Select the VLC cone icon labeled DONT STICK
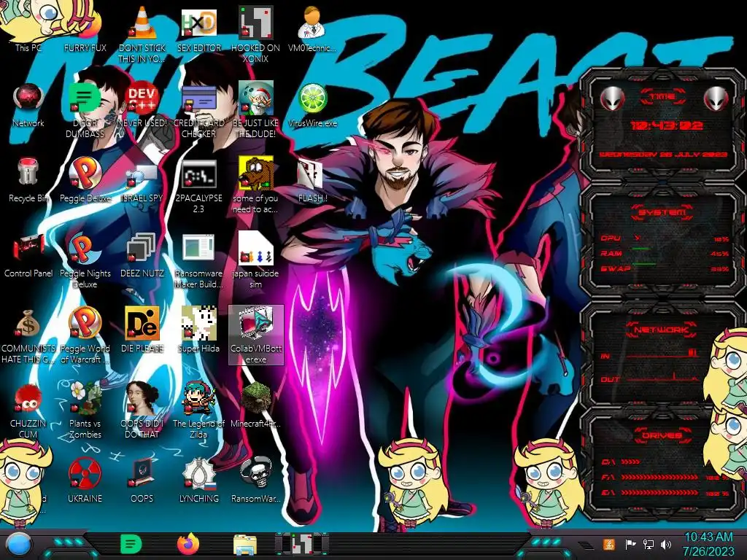Viewport: 747px width, 560px height. [x=142, y=34]
